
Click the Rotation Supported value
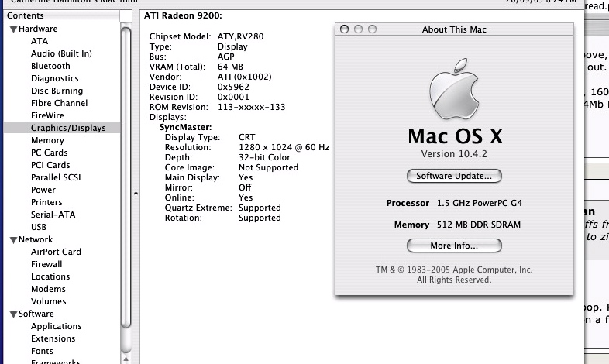pyautogui.click(x=260, y=218)
